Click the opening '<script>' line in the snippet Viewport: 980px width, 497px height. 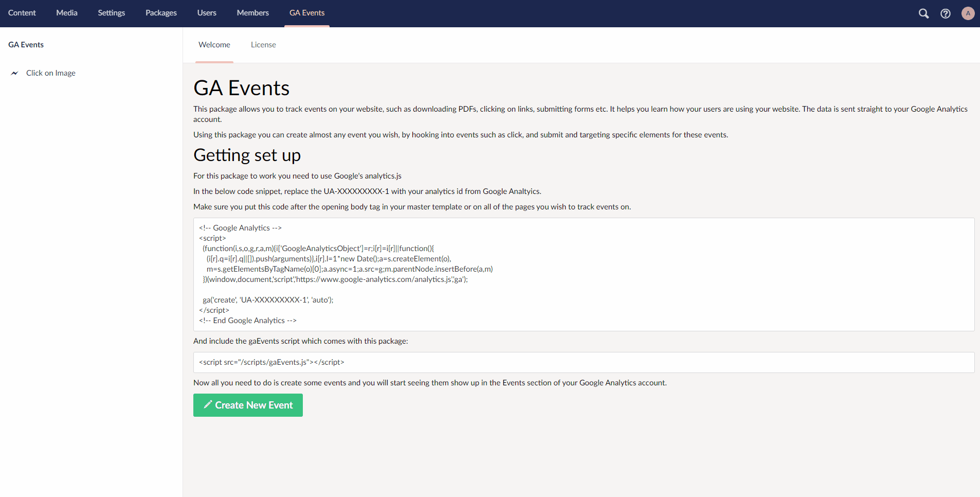coord(212,238)
